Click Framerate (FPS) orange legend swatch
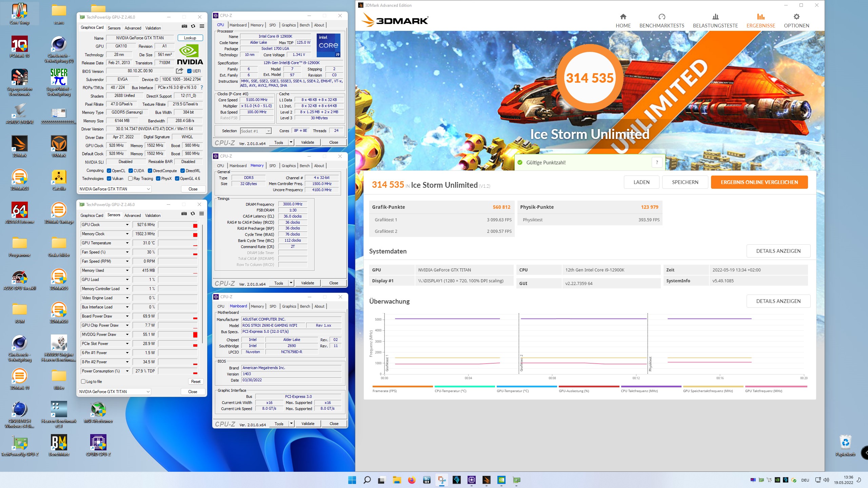 point(403,386)
